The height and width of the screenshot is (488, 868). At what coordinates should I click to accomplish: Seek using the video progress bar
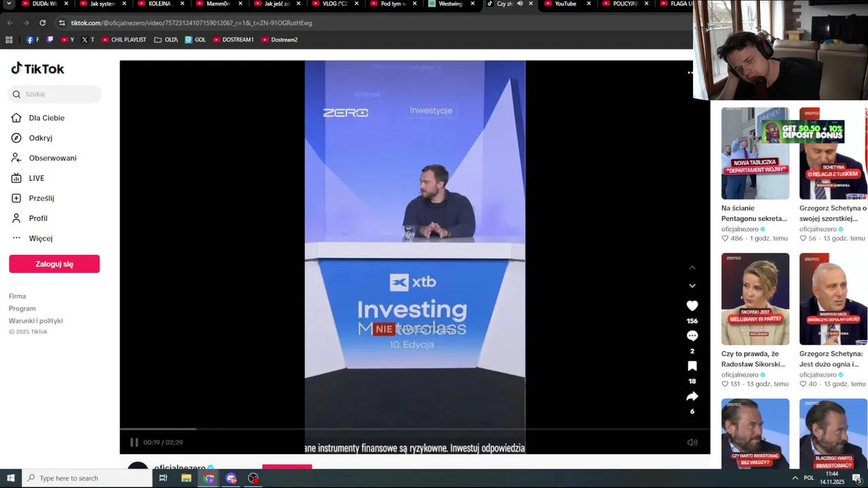point(414,428)
